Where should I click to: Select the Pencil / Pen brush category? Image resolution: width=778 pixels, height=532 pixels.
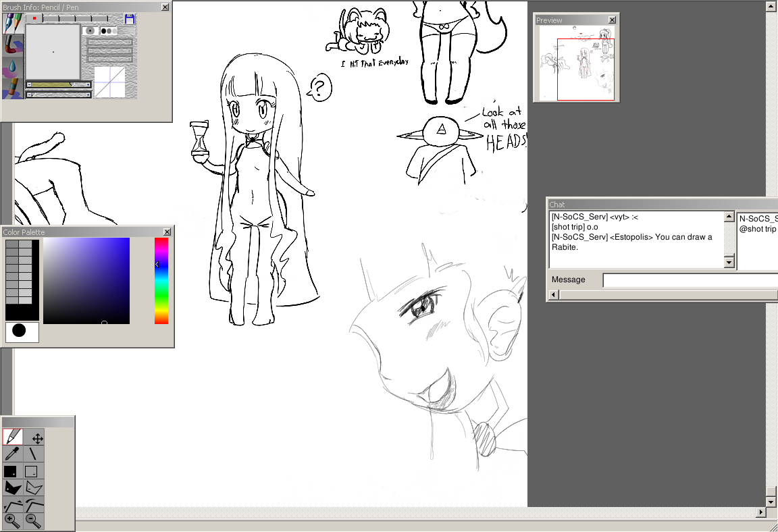tap(12, 24)
